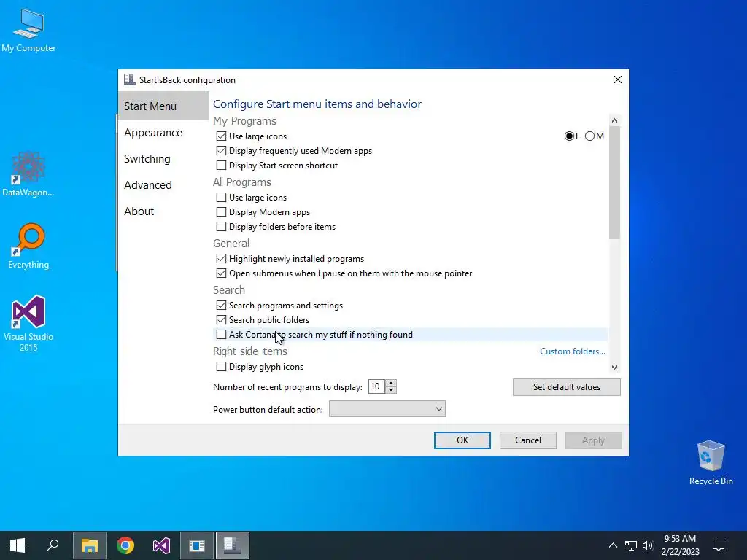Screen dimensions: 747x560
Task: Enable Display Modern apps checkbox
Action: tap(221, 212)
